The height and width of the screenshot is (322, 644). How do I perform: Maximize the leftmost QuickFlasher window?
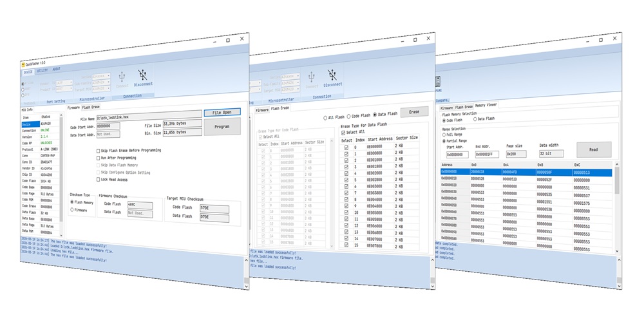228,40
